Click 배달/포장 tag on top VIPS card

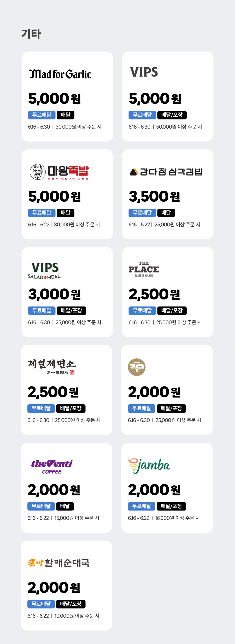point(172,115)
